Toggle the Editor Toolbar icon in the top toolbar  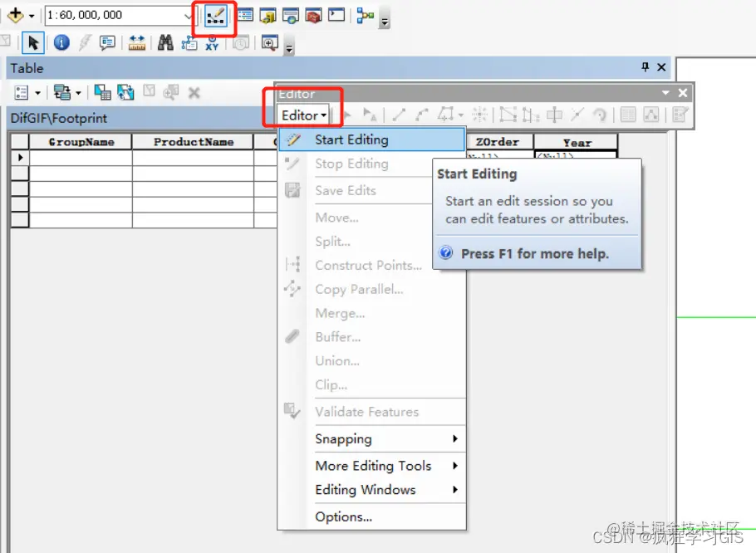pos(215,17)
